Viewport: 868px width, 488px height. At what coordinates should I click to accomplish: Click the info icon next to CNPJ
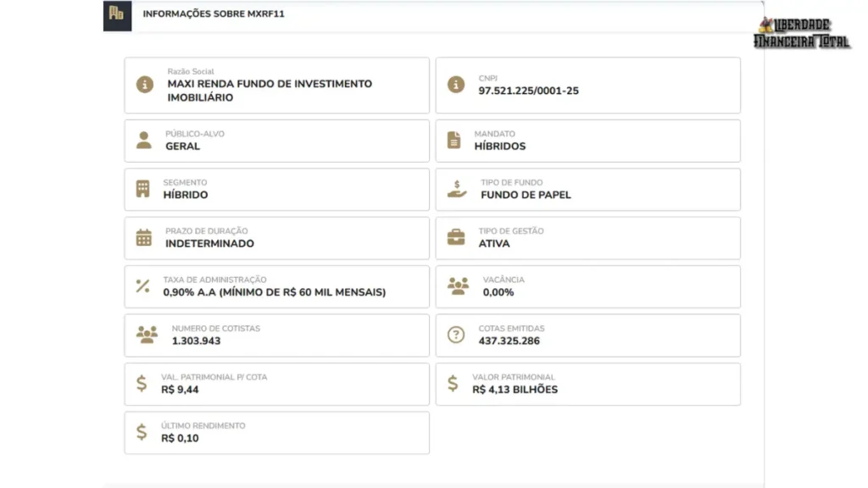point(456,84)
